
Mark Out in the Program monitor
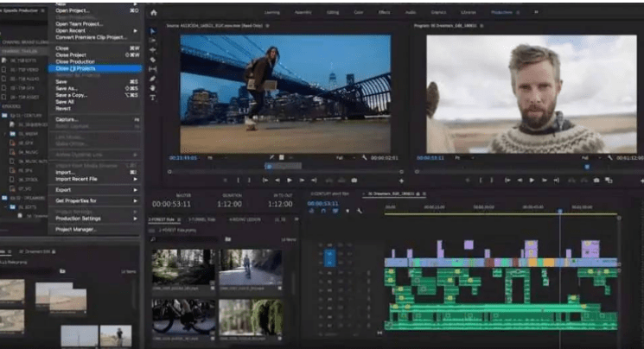pyautogui.click(x=492, y=181)
